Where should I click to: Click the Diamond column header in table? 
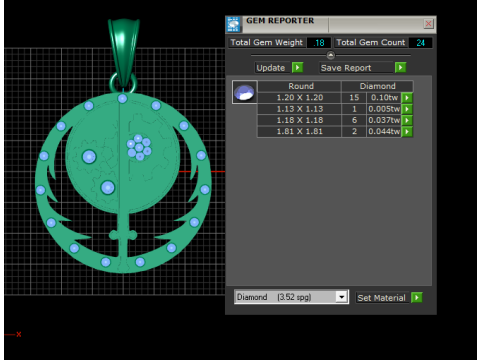click(377, 86)
